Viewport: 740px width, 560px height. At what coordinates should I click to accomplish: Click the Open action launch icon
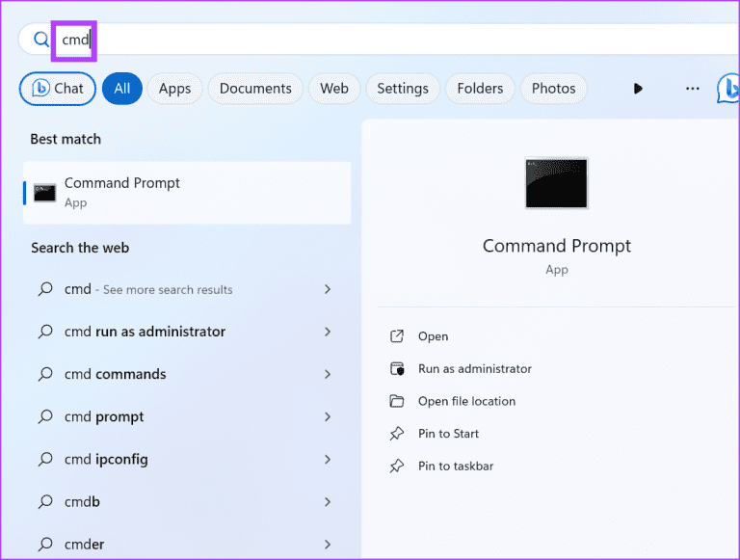(x=396, y=336)
